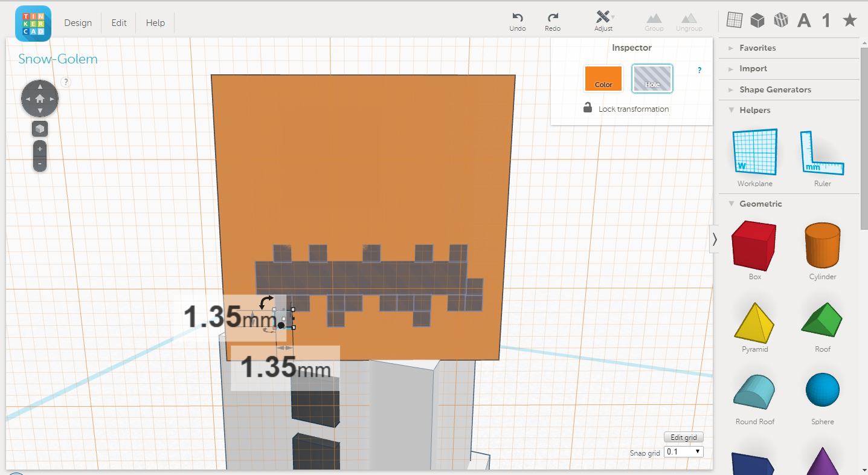Click the solid cube icon in top toolbar
The height and width of the screenshot is (475, 868).
[x=757, y=21]
